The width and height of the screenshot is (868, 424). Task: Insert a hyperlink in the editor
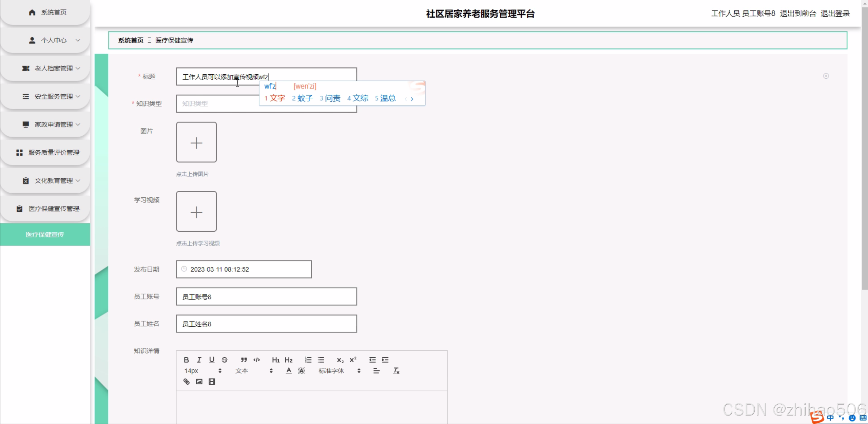tap(186, 382)
